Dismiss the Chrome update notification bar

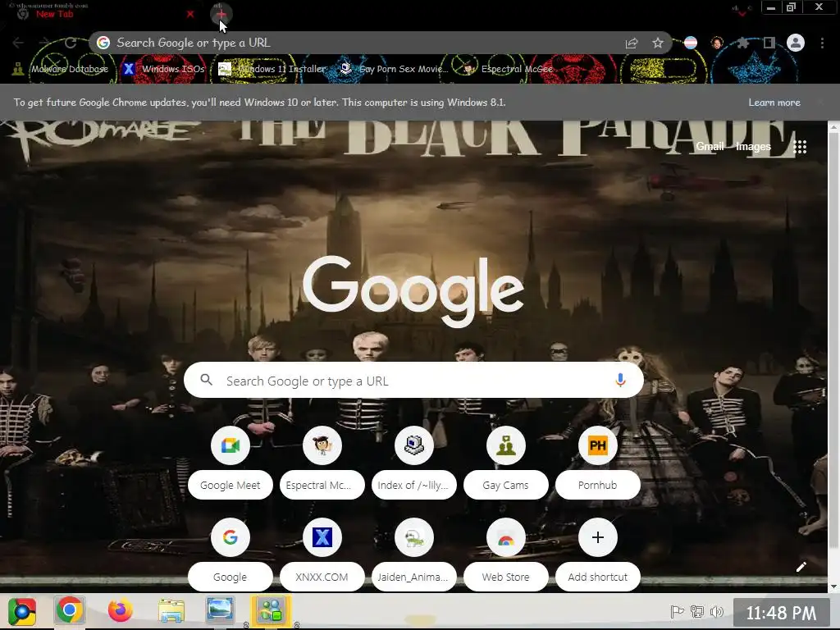click(x=820, y=103)
